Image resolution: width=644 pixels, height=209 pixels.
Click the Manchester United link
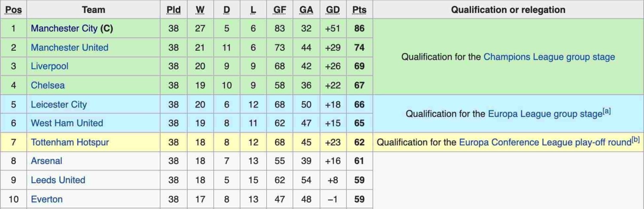click(x=69, y=47)
